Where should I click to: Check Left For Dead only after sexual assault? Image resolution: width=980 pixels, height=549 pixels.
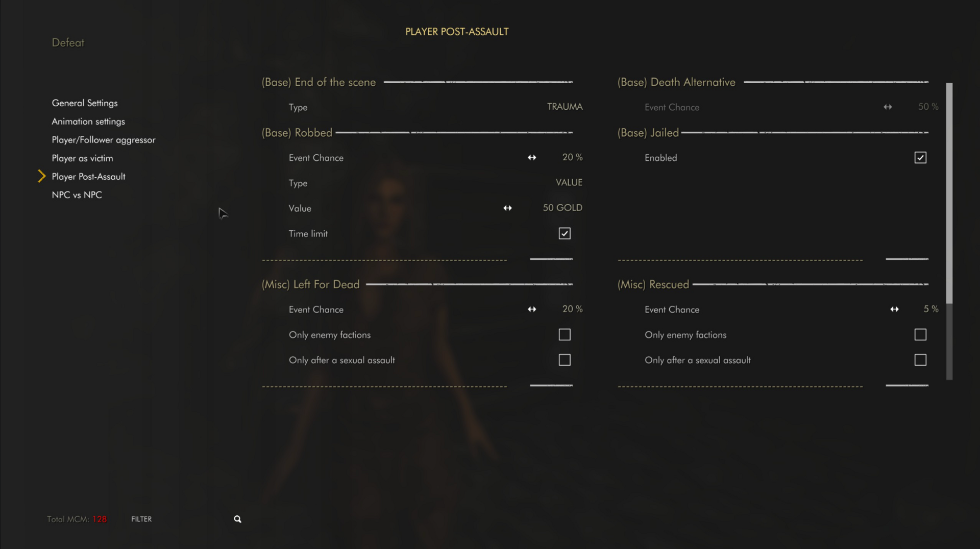coord(565,360)
